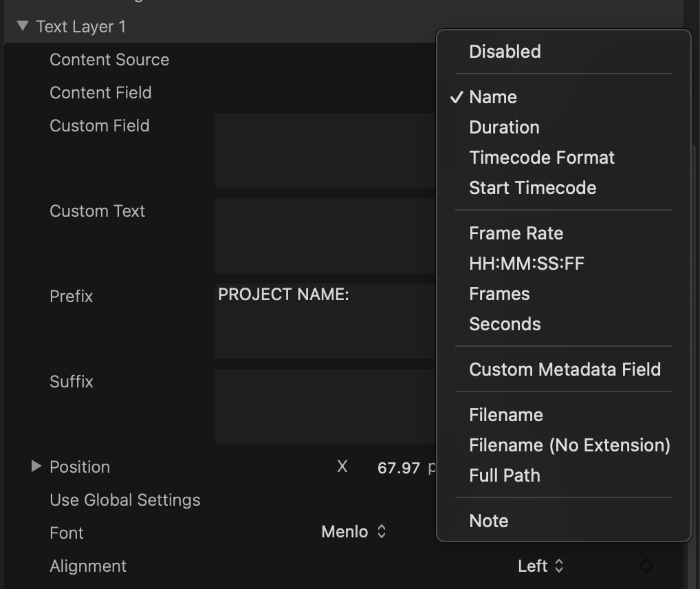Choose Timecode Format menu item
This screenshot has width=700, height=589.
coord(542,158)
